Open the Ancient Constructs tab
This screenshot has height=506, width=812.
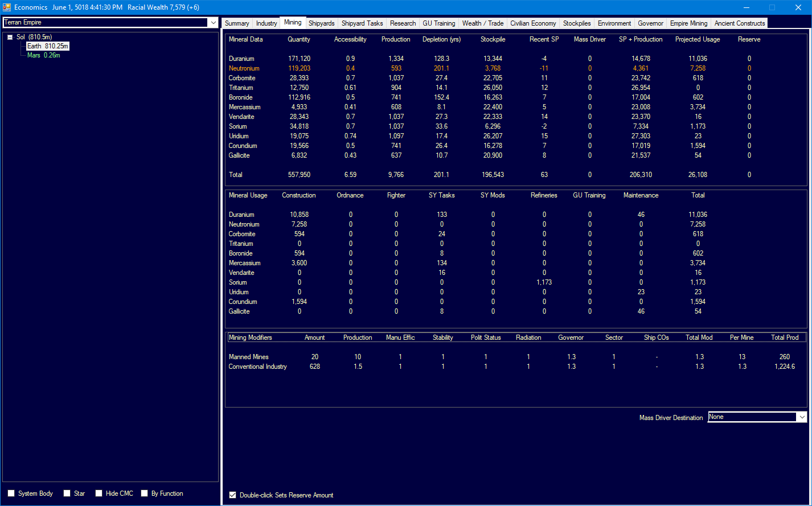pyautogui.click(x=740, y=23)
